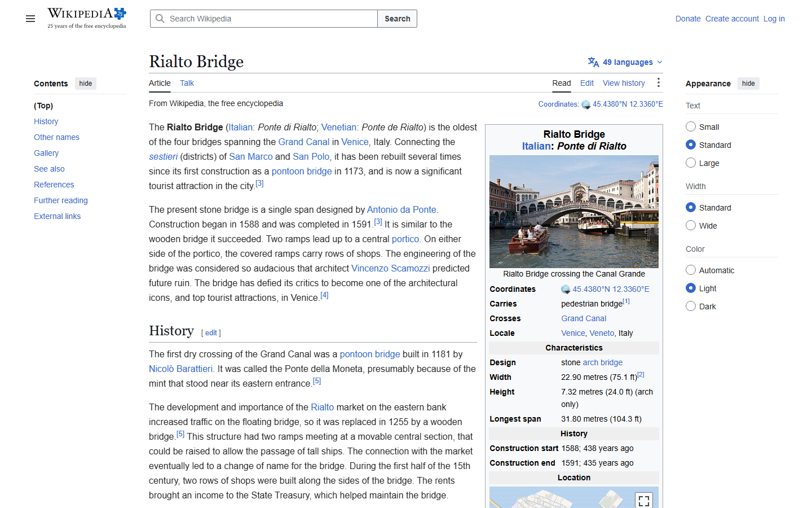Open the Vincenzo Scamozzi link
812x508 pixels.
[391, 268]
